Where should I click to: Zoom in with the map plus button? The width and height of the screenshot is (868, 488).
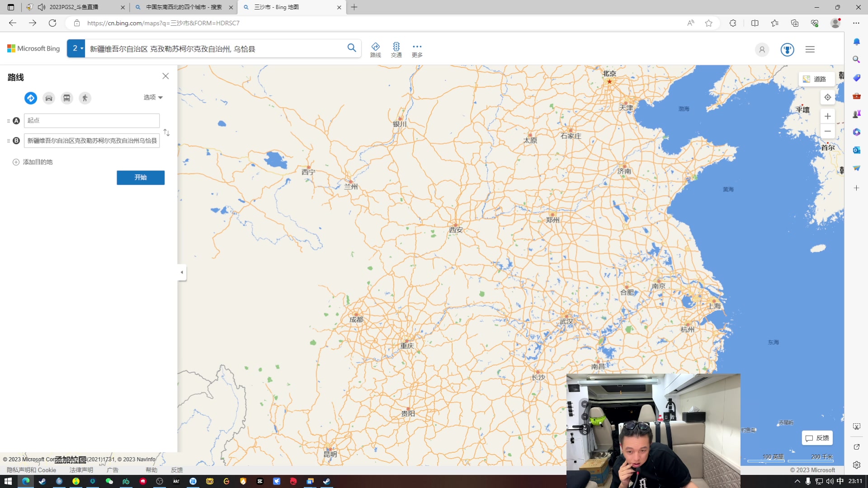(827, 116)
